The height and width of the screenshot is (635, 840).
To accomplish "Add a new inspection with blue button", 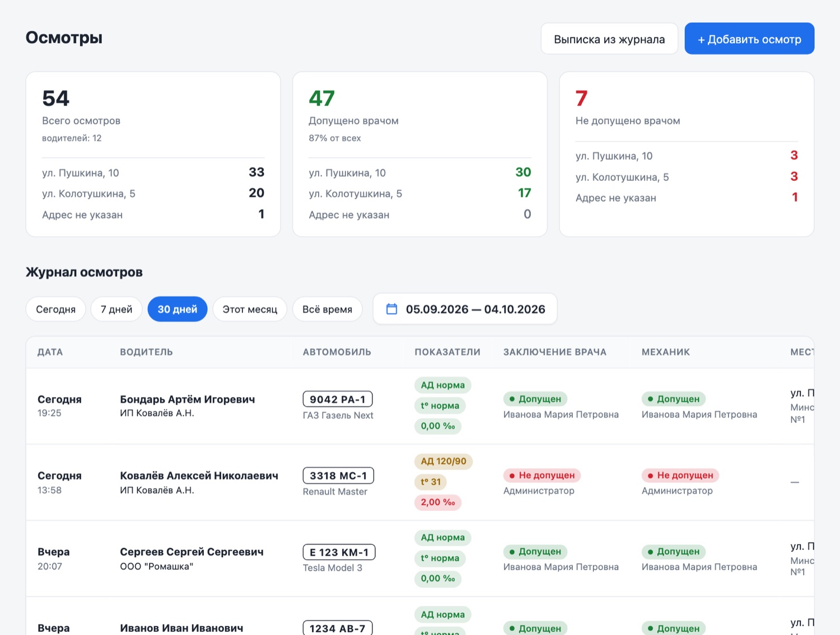I will pyautogui.click(x=749, y=39).
